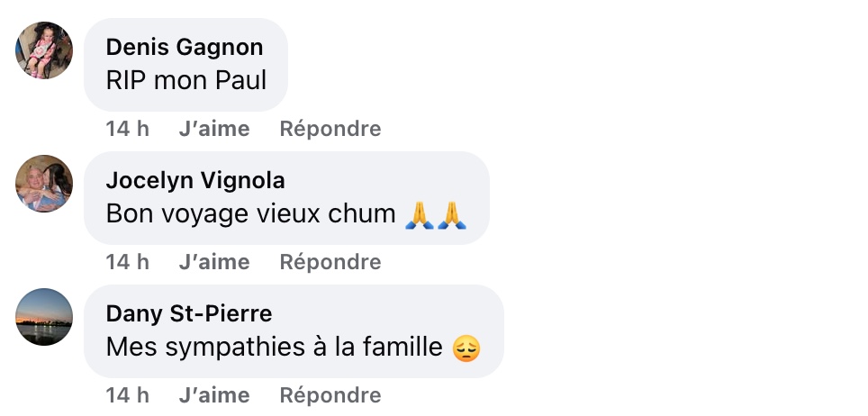Like Jocelyn Vignola's comment with J'aime
Image resolution: width=868 pixels, height=416 pixels.
[x=214, y=261]
